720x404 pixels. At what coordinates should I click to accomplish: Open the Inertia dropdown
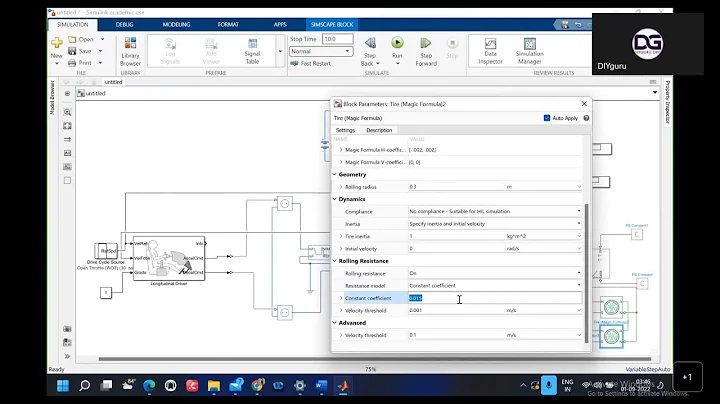495,224
